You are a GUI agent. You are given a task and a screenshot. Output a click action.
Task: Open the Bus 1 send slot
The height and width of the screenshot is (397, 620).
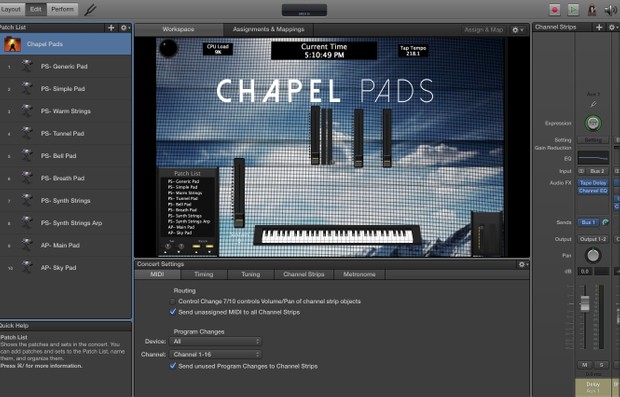point(588,223)
